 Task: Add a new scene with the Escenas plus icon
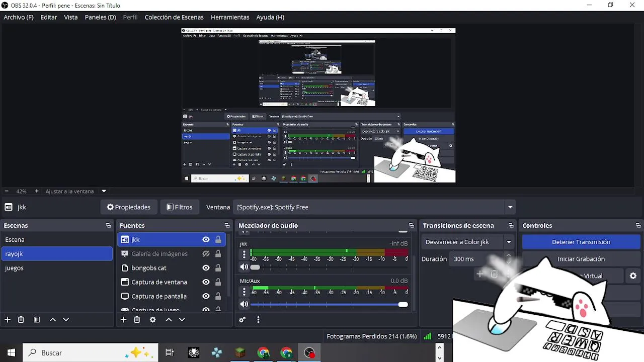pyautogui.click(x=8, y=320)
